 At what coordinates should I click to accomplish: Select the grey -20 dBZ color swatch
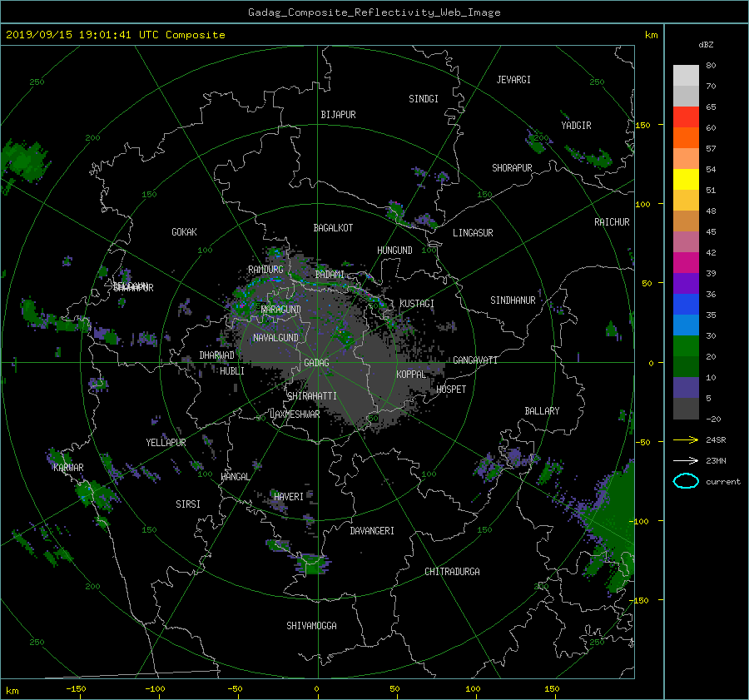[686, 409]
